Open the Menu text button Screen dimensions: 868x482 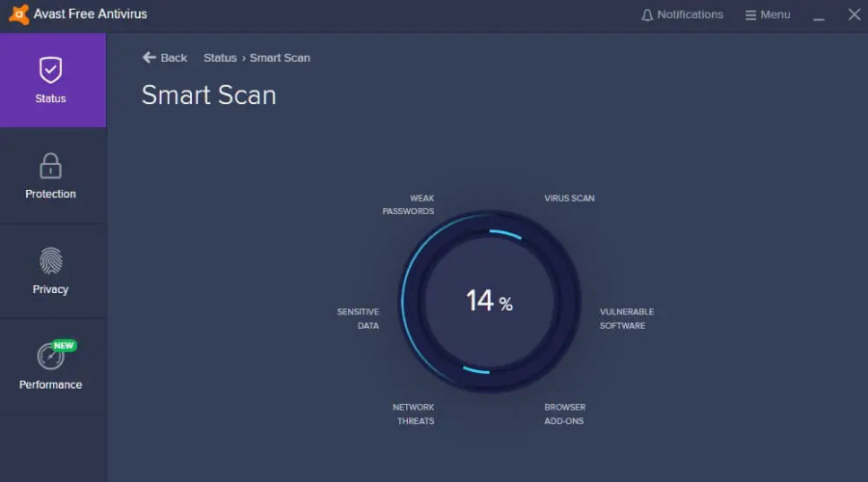tap(775, 14)
